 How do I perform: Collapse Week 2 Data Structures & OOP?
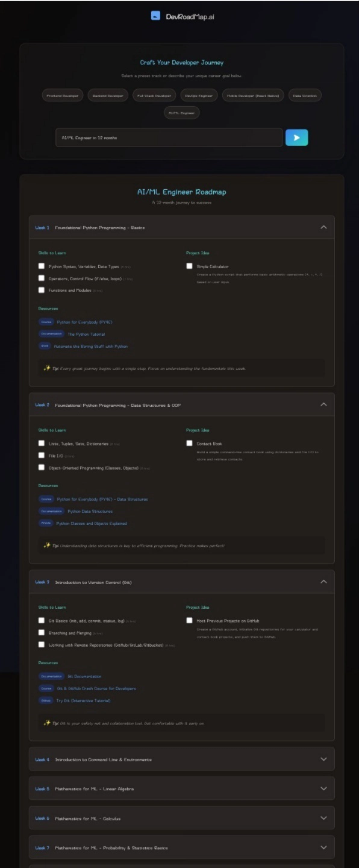323,405
